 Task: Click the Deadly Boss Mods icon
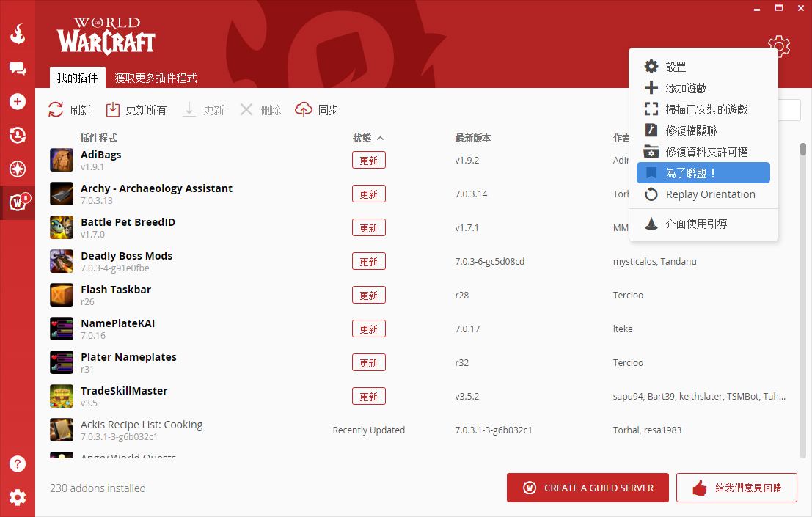62,261
